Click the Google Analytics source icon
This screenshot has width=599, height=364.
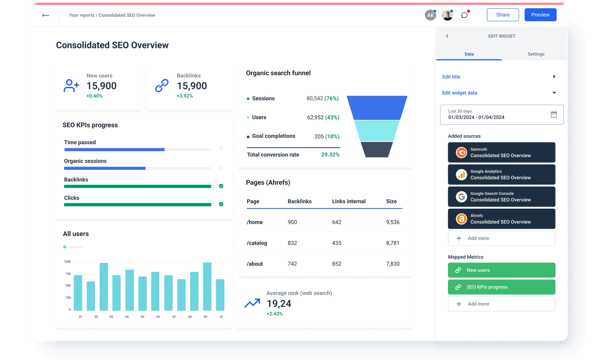461,174
